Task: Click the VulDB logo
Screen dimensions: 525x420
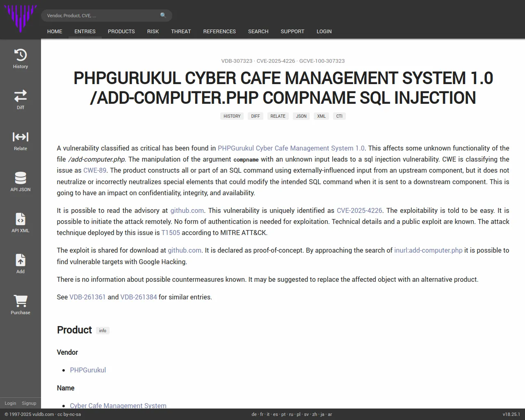Action: (20, 19)
